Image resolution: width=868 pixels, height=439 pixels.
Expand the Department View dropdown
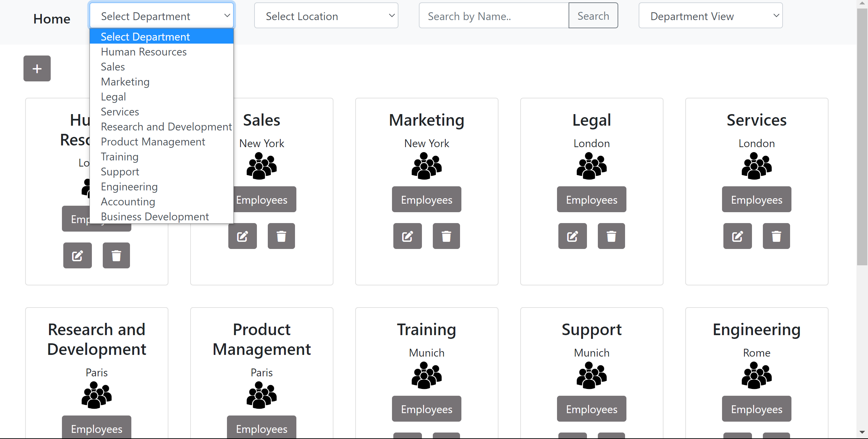[x=710, y=16]
